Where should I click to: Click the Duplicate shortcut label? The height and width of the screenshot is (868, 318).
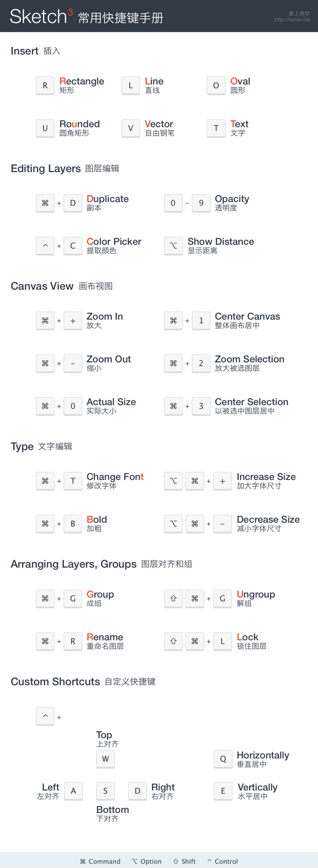pos(108,199)
